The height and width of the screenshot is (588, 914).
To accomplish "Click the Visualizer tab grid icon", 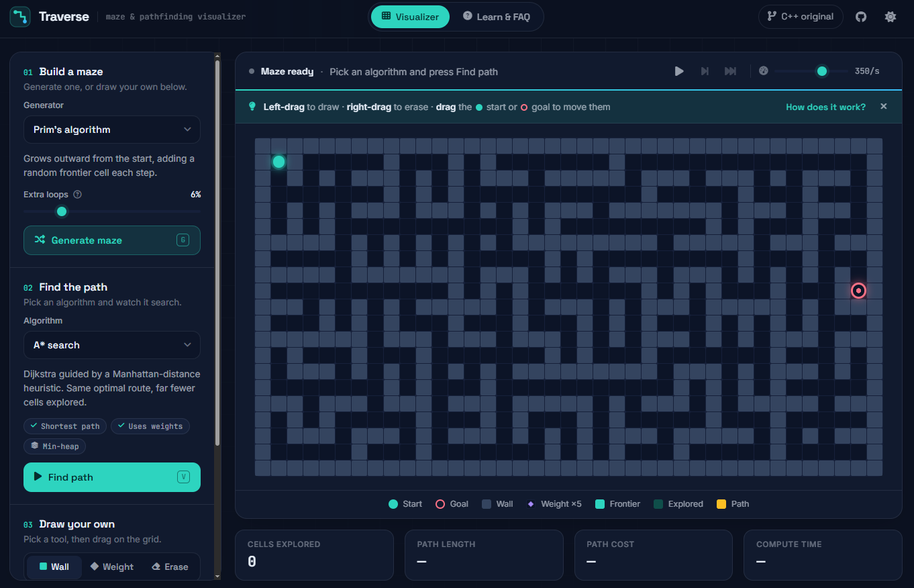I will (x=386, y=16).
